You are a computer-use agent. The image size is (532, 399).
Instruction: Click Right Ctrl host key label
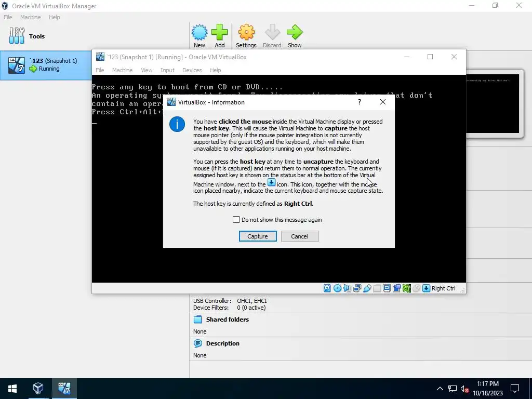pos(444,288)
